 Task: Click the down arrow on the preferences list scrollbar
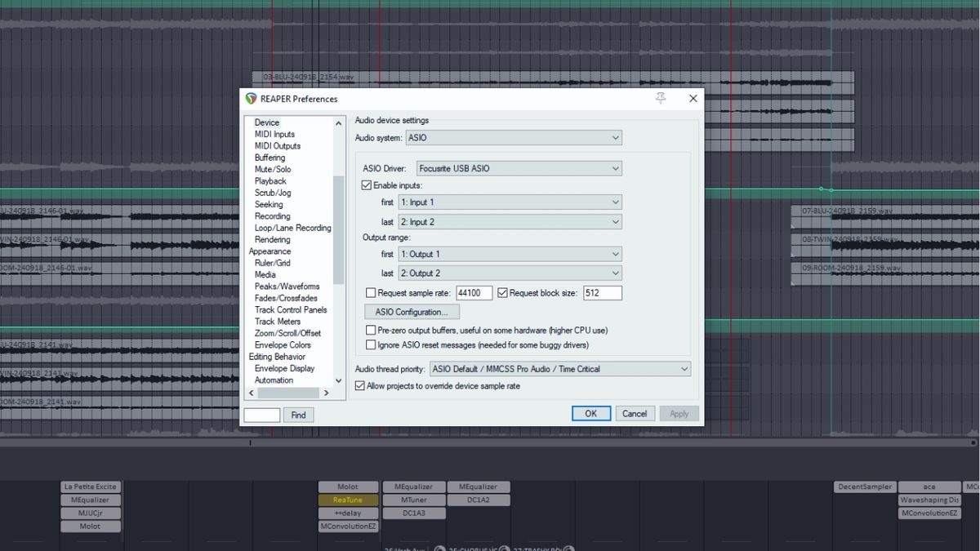(x=338, y=380)
